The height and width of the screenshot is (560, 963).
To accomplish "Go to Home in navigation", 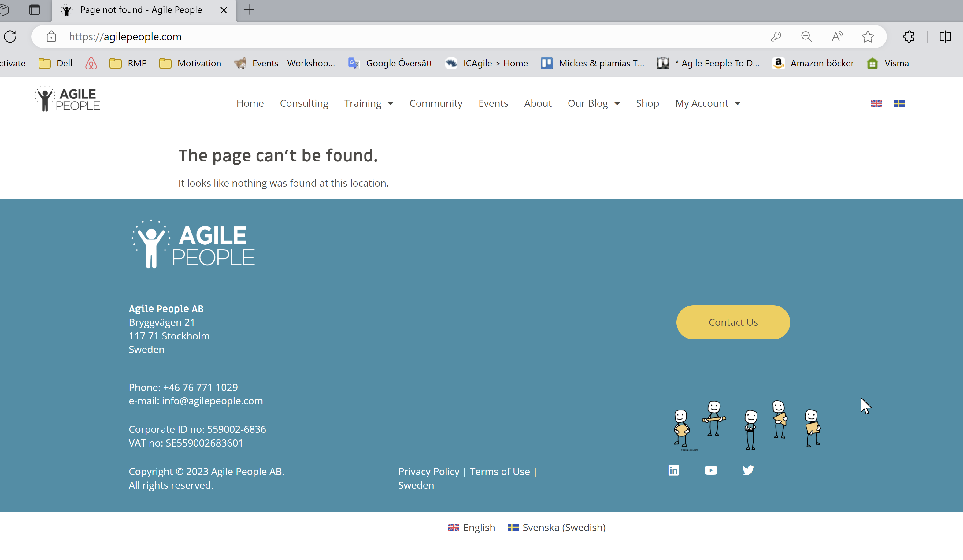I will coord(250,103).
